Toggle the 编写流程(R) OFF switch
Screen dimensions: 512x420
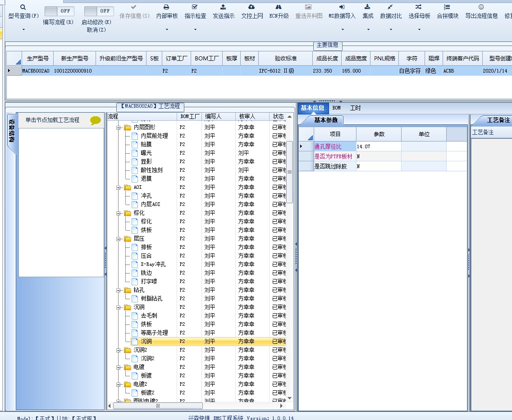pos(59,11)
